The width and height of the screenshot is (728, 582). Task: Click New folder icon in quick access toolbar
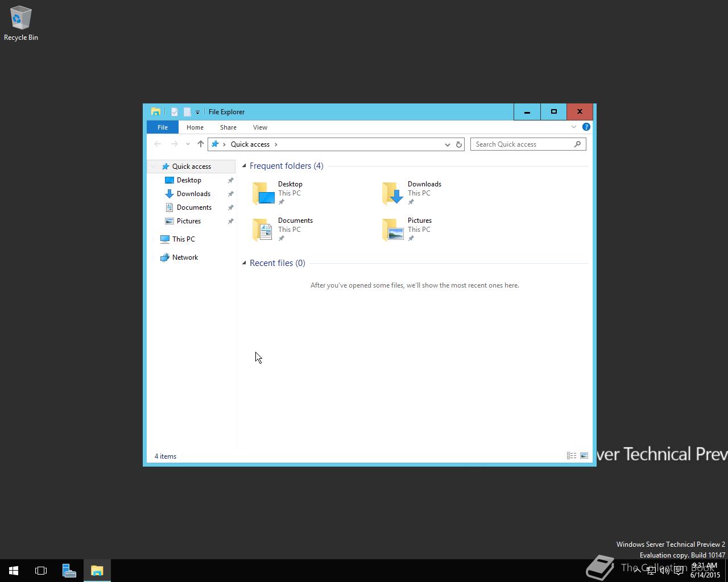point(187,112)
